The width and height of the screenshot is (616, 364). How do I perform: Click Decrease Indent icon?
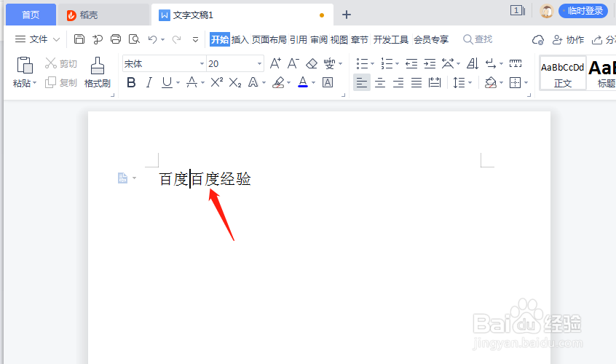(411, 63)
